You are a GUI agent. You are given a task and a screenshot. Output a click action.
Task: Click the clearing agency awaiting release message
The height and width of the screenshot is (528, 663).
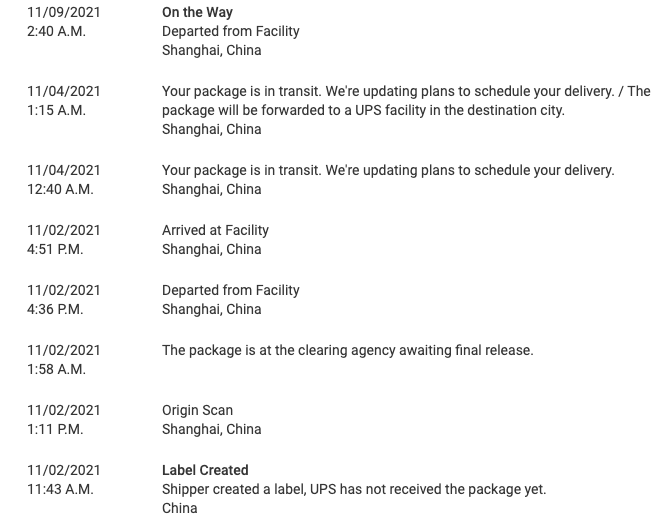[x=347, y=350]
